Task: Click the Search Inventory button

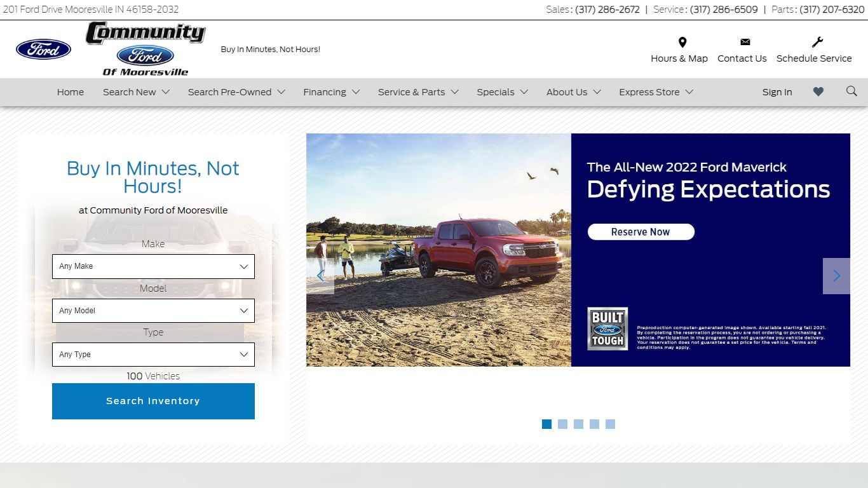Action: click(153, 401)
